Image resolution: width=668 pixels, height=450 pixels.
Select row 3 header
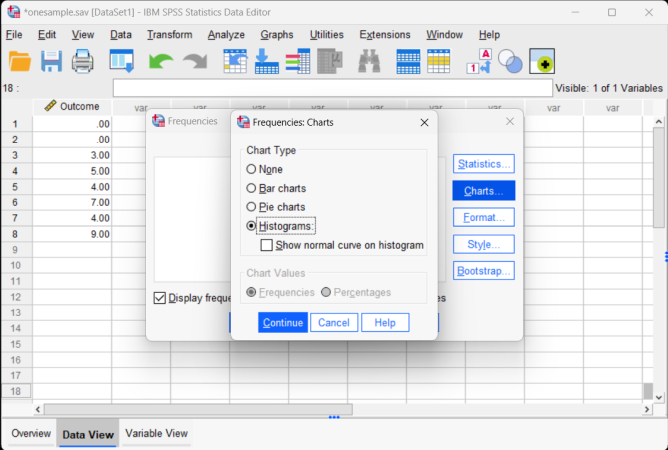[x=15, y=155]
